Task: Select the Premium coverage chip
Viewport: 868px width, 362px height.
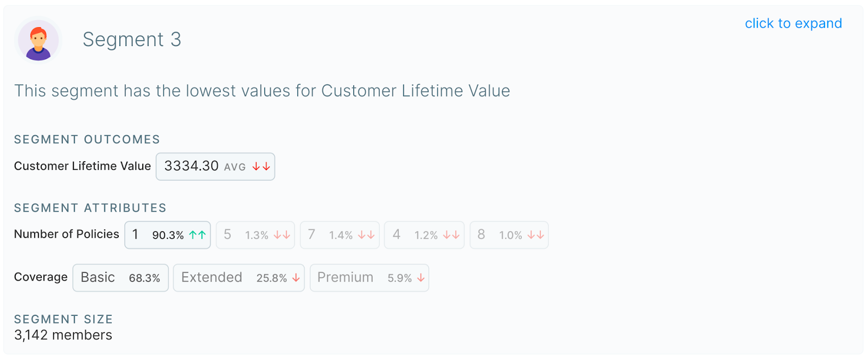Action: pyautogui.click(x=369, y=277)
